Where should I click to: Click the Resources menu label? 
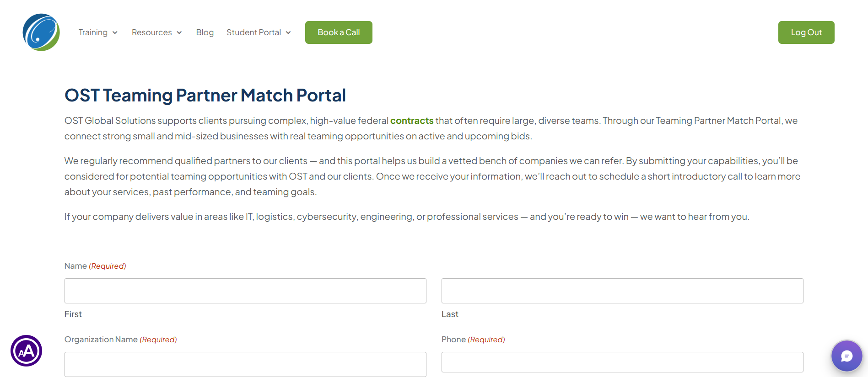152,32
